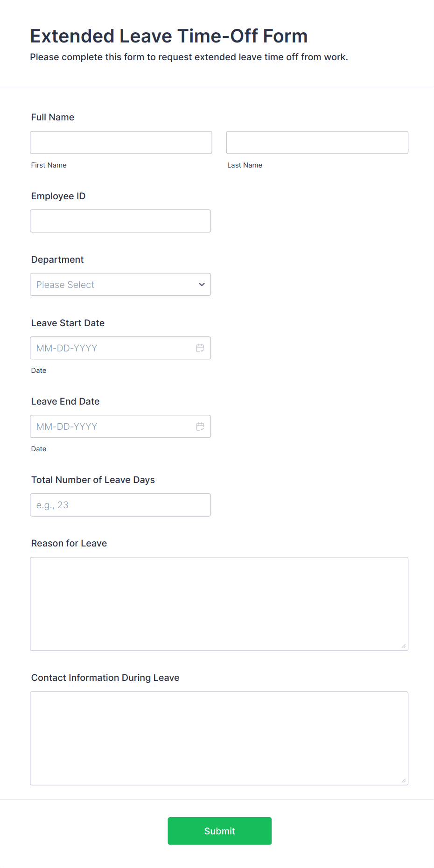Click inside the Reason for Leave textarea

219,602
